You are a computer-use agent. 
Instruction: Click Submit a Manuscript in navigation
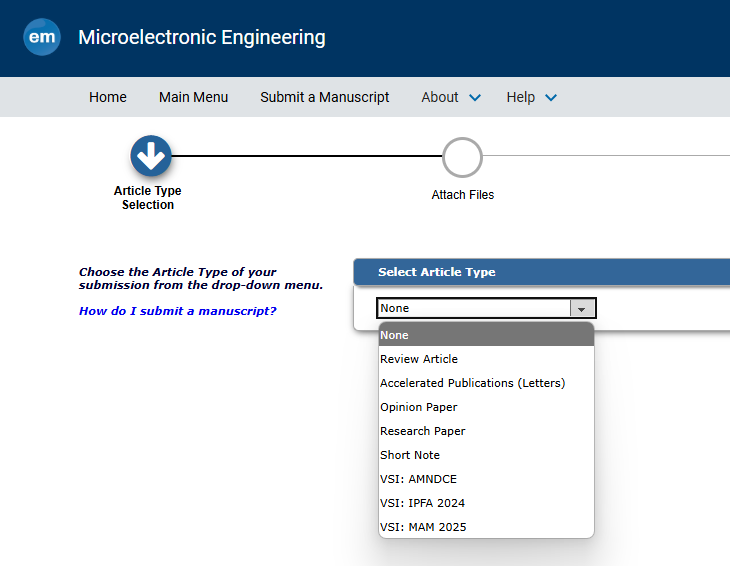(x=325, y=97)
